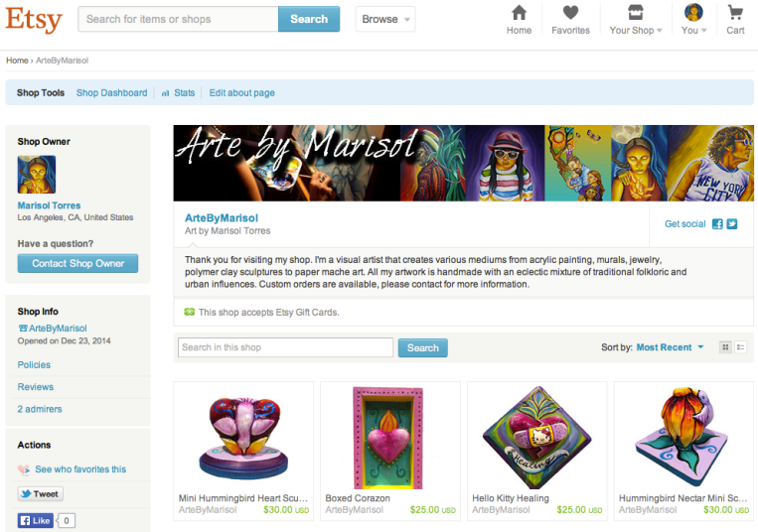
Task: Visit the shop's Facebook page icon
Action: pos(717,224)
